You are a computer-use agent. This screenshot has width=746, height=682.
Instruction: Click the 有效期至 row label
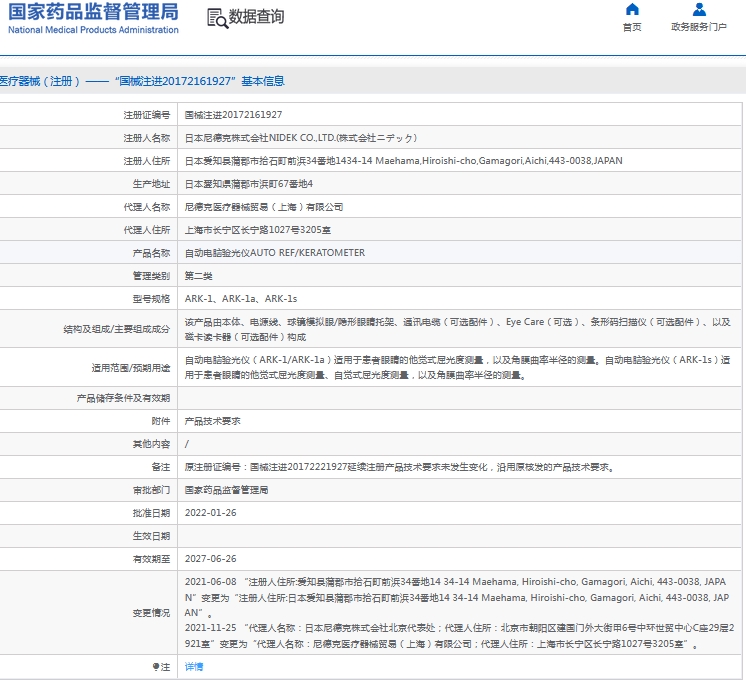point(151,559)
